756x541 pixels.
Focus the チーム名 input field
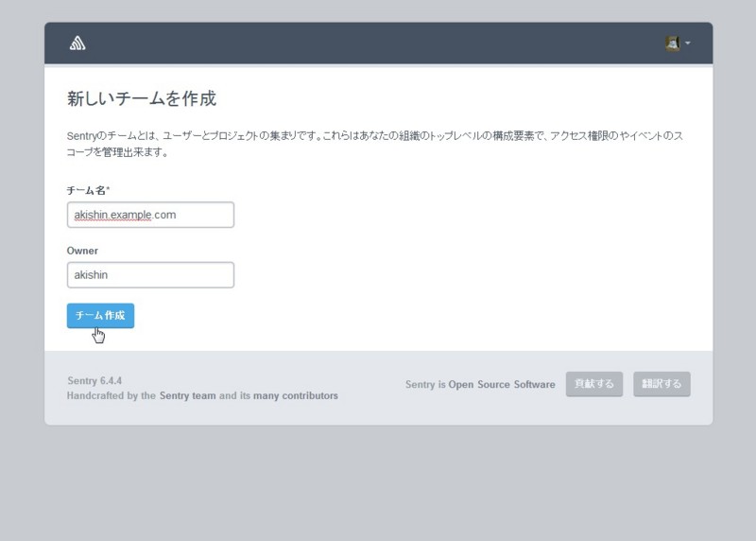tap(150, 215)
